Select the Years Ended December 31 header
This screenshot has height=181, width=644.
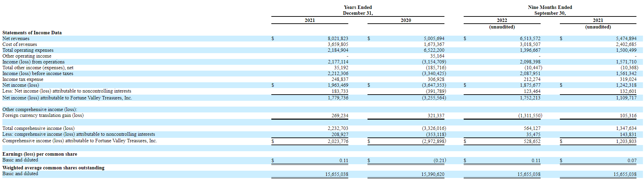[x=358, y=10]
